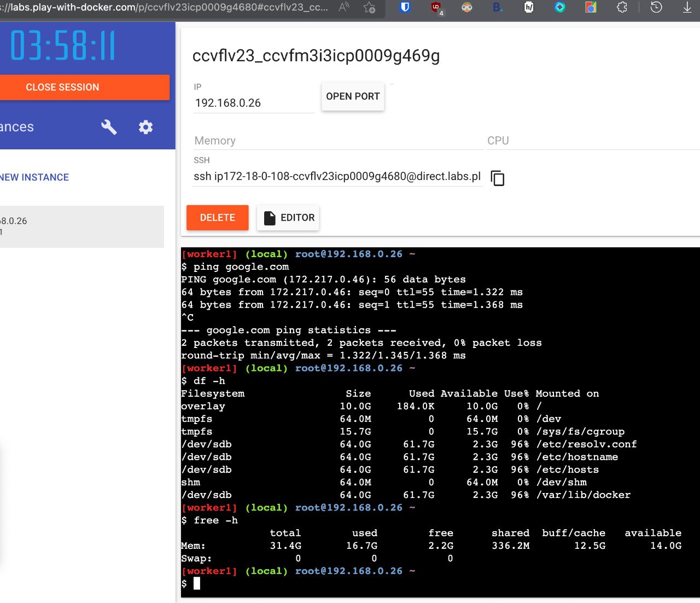Add this page to favorites (star icon)
Image resolution: width=700 pixels, height=603 pixels.
tap(370, 8)
